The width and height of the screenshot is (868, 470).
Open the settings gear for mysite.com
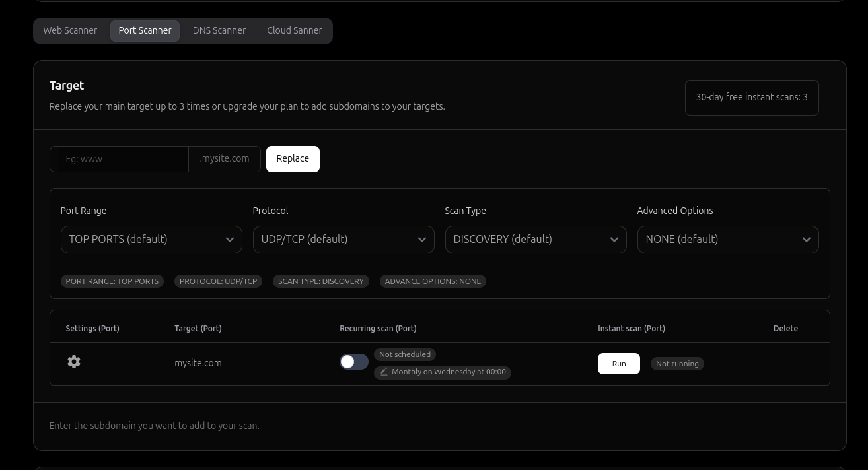73,362
